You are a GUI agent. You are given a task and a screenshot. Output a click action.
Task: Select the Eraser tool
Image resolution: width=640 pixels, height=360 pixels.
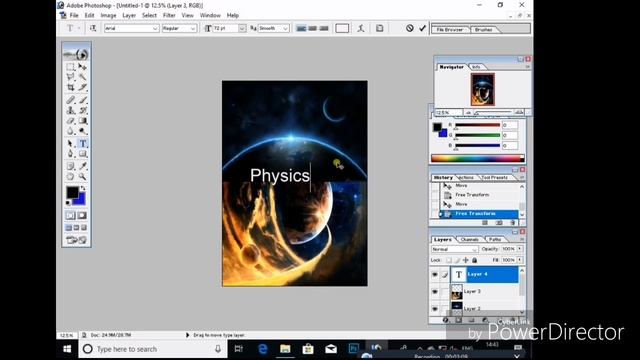coord(70,121)
